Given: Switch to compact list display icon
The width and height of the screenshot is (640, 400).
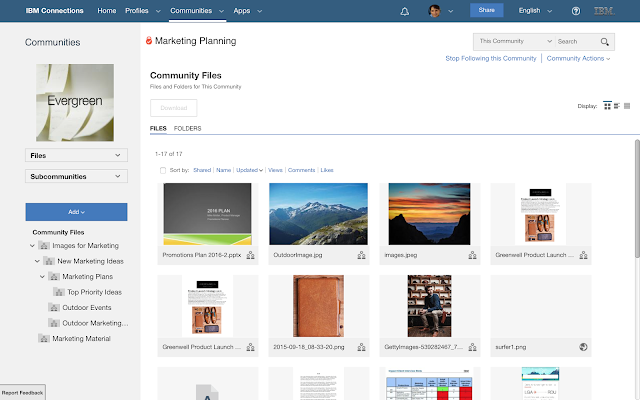Looking at the screenshot, I should point(627,106).
